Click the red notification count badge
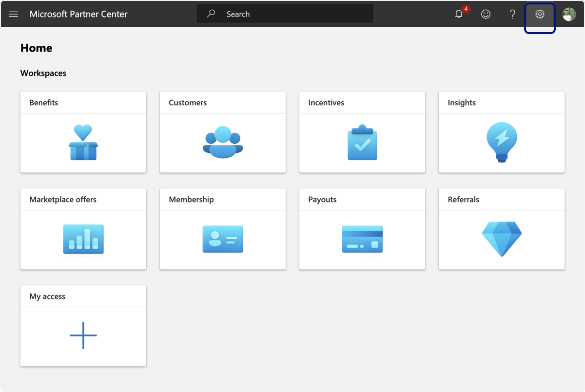 coord(466,9)
